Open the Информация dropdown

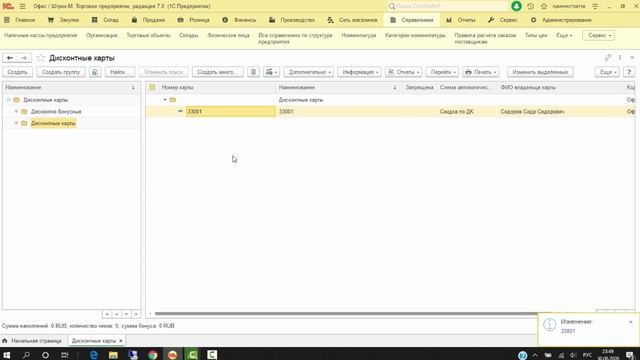pos(359,72)
